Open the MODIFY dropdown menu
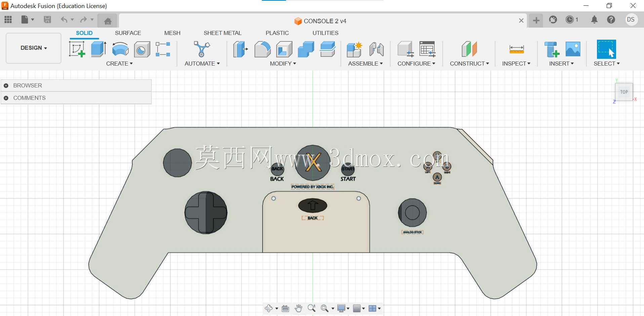This screenshot has height=316, width=644. coord(283,64)
